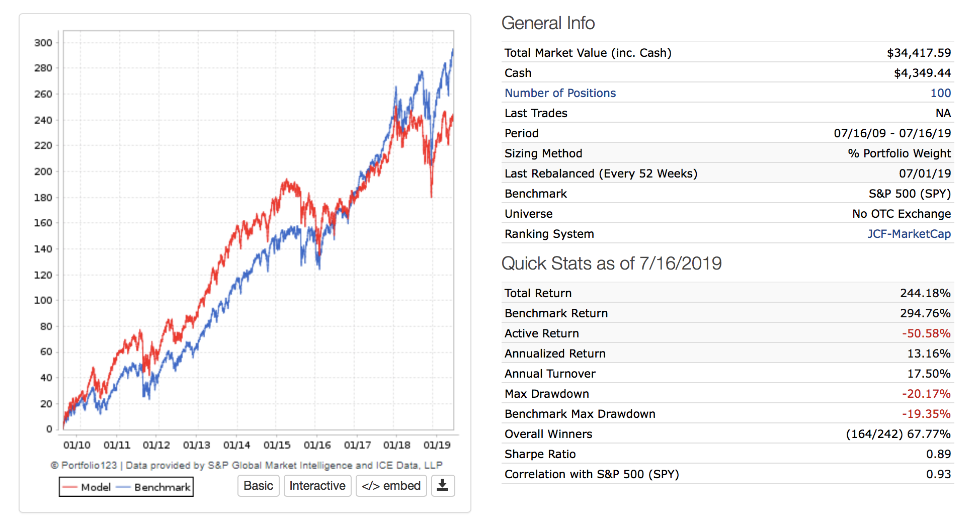Click the Quick Stats heading

tap(611, 263)
